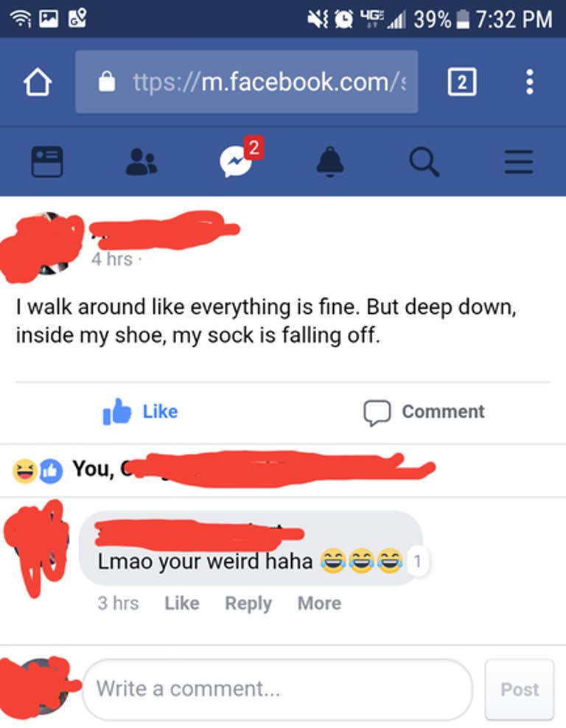Expand More options on the comment
This screenshot has width=566, height=728.
319,603
